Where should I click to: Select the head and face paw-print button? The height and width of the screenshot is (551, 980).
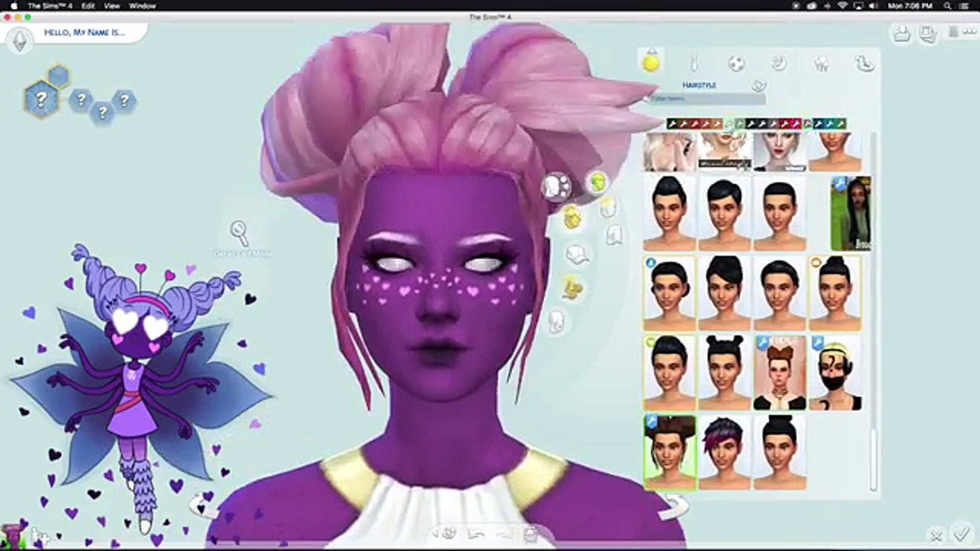click(557, 186)
